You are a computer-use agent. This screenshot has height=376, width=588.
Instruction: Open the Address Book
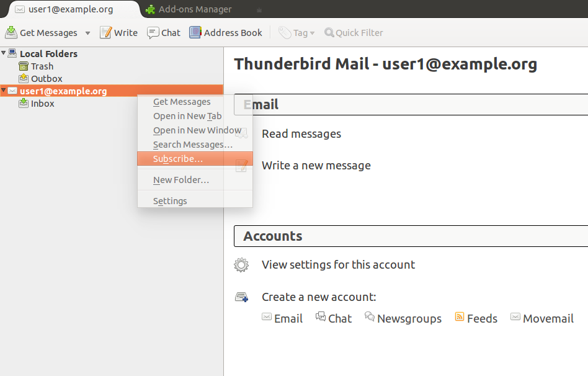[x=226, y=32]
